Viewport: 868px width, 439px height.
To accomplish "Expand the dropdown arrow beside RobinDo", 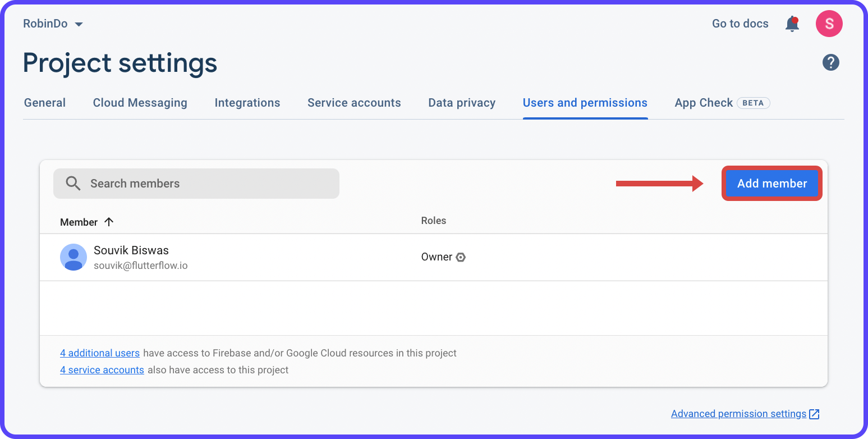I will [78, 24].
